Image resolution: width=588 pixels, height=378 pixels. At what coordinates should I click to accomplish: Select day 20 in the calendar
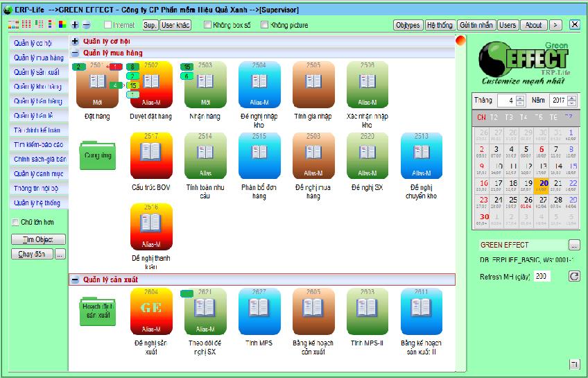[x=544, y=185]
